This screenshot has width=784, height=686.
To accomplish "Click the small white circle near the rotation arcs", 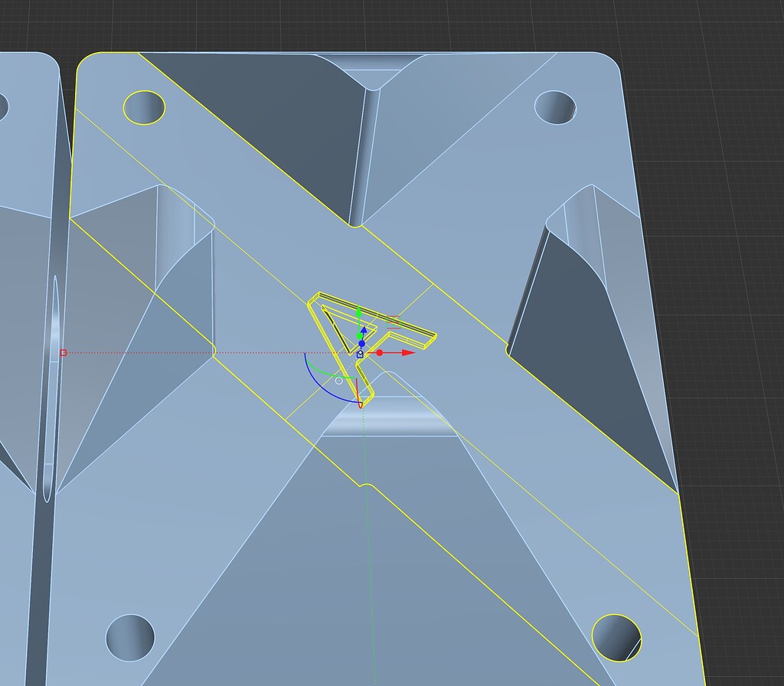I will tap(339, 381).
